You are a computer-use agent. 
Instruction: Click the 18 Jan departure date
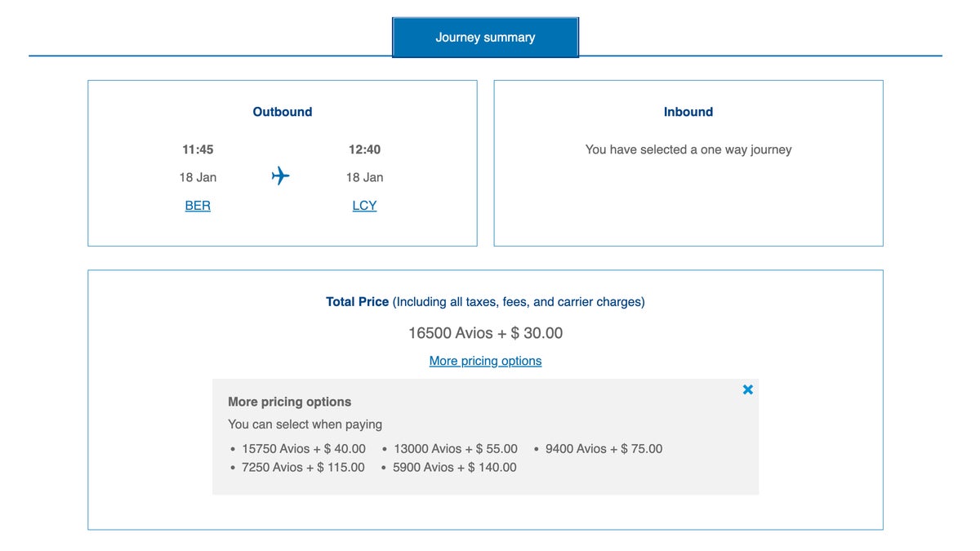198,177
